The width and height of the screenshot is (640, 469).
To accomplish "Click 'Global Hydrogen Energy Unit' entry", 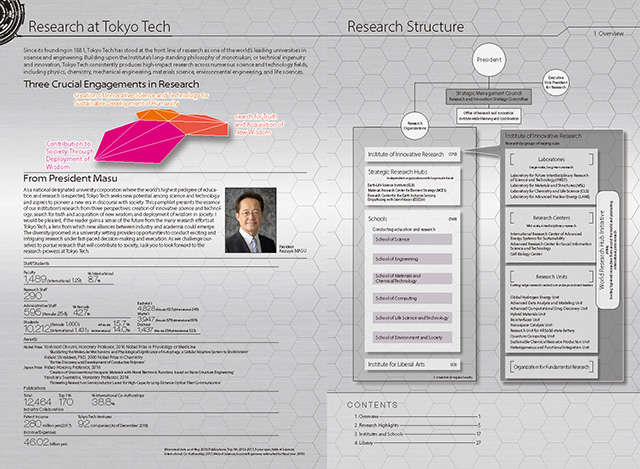I will tap(535, 297).
